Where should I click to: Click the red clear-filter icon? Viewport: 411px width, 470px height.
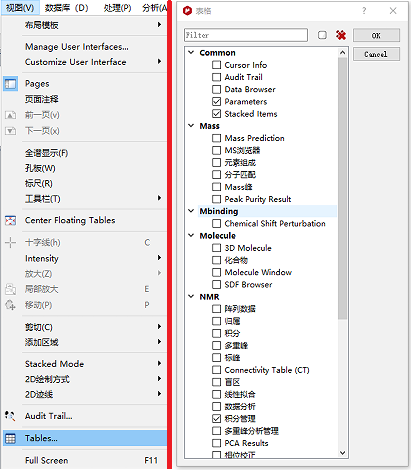click(341, 35)
